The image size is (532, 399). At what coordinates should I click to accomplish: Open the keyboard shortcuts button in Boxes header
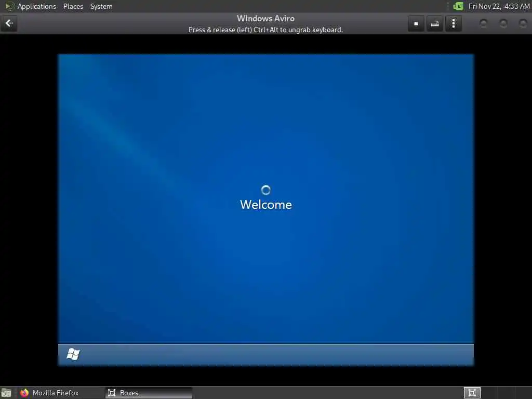click(x=435, y=23)
